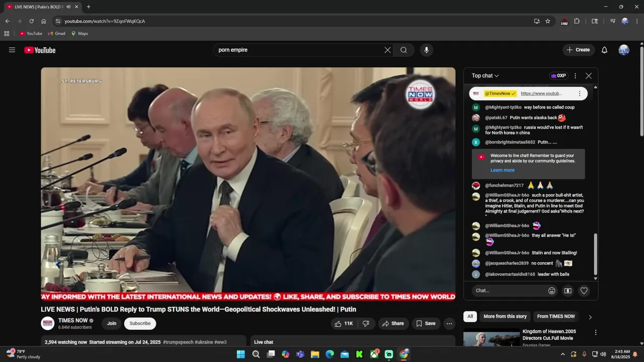Reload the page
Viewport: 644px width, 362px height.
(x=31, y=21)
